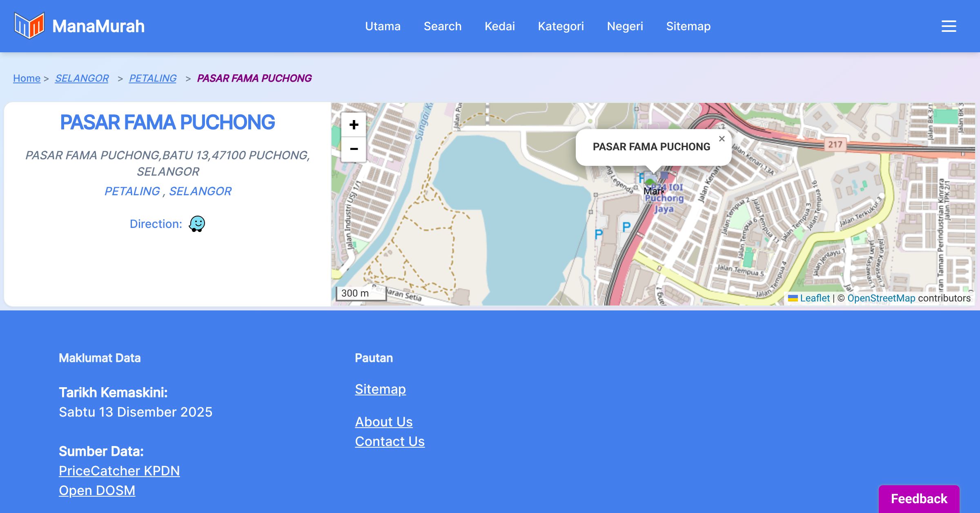Go to Home breadcrumb
Image resolution: width=980 pixels, height=513 pixels.
[27, 78]
